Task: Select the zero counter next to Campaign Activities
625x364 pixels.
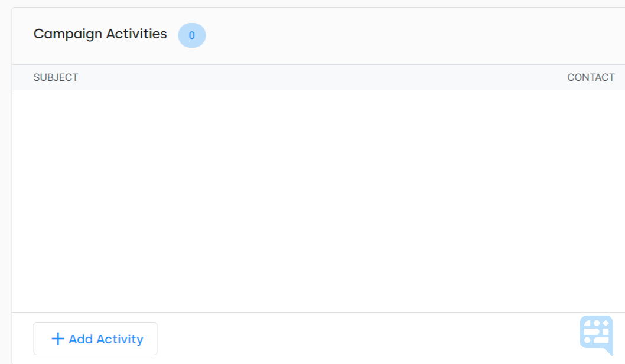Action: click(x=192, y=35)
